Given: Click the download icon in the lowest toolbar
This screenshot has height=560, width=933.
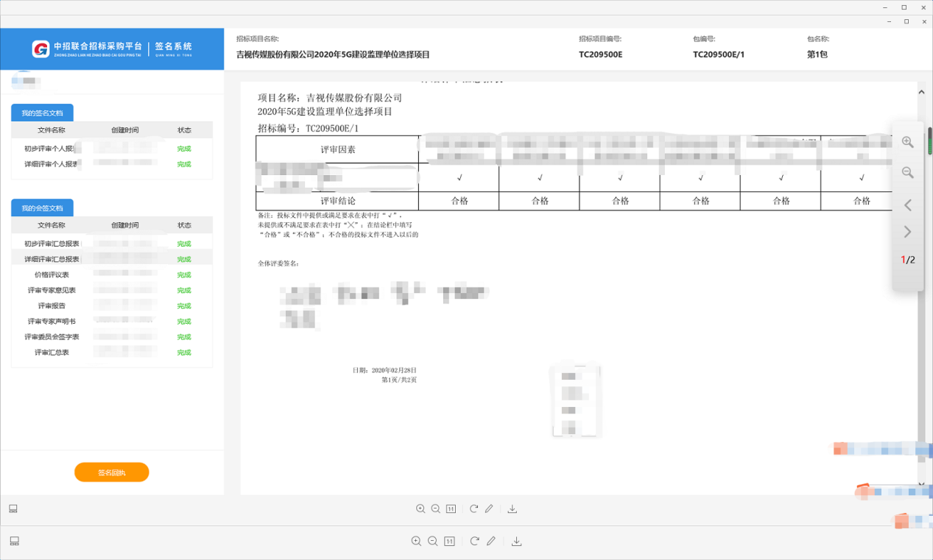Looking at the screenshot, I should click(516, 542).
